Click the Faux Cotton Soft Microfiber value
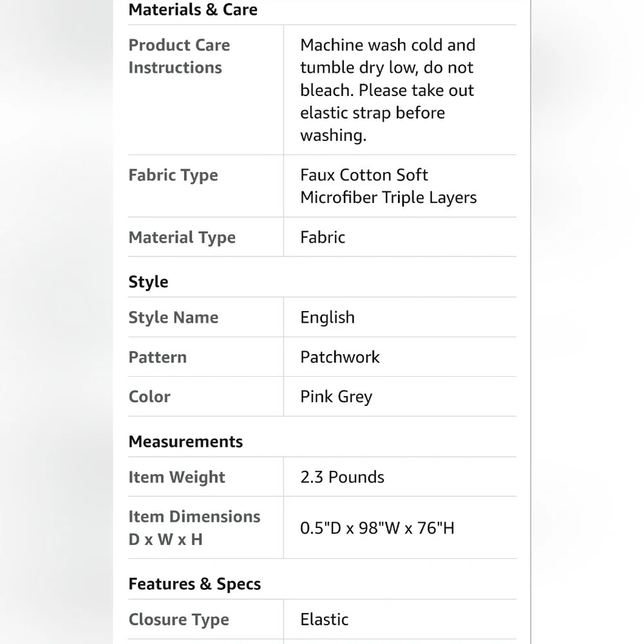 (388, 186)
